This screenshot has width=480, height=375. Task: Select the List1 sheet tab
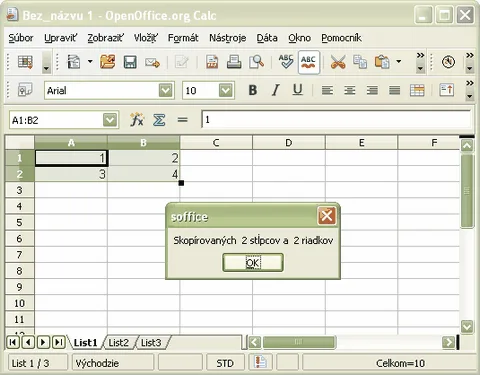click(85, 342)
